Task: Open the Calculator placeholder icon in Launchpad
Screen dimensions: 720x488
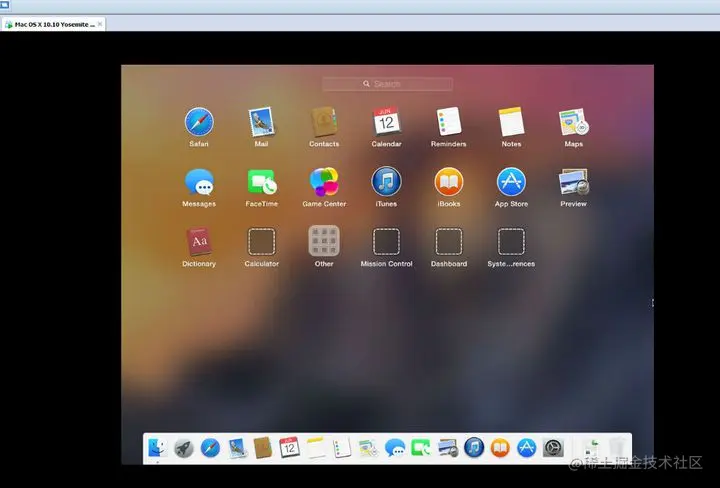Action: pyautogui.click(x=262, y=241)
